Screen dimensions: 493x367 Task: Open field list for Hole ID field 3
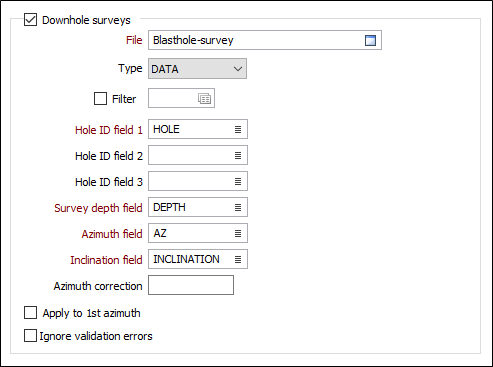click(238, 181)
